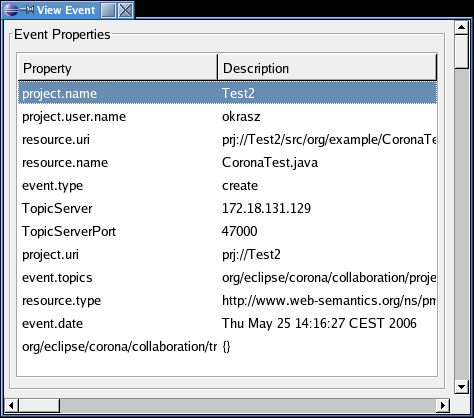
Task: Select the TopicServer row
Action: pos(227,209)
